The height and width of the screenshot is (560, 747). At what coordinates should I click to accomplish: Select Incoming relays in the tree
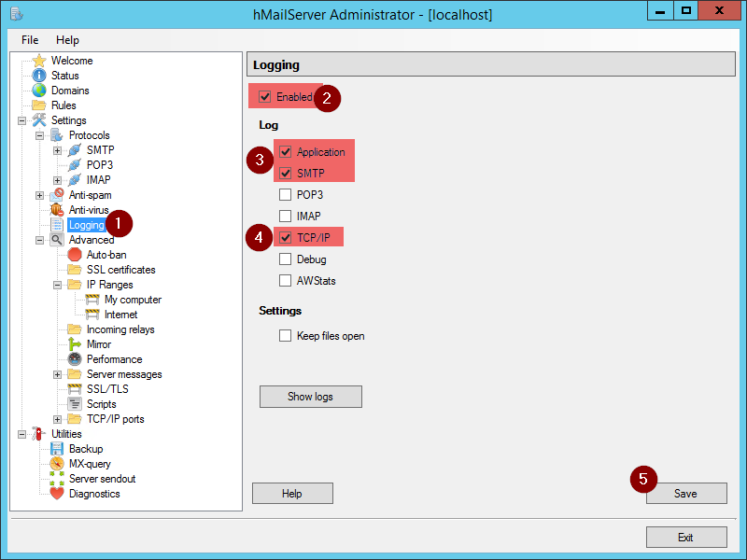click(x=120, y=329)
